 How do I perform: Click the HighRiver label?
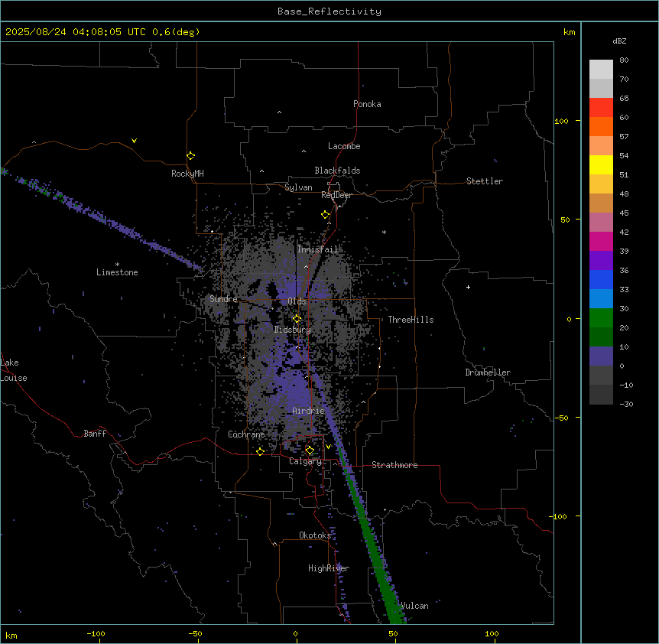point(329,568)
